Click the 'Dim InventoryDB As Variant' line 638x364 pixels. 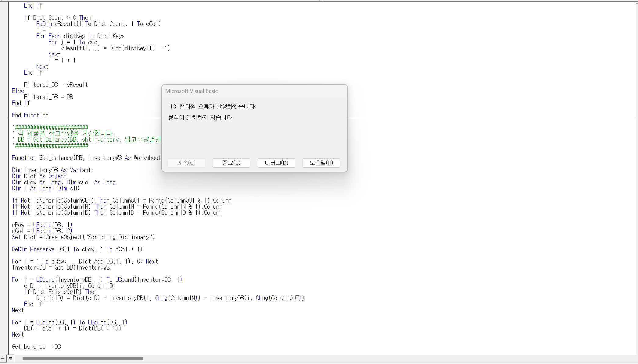tap(51, 170)
